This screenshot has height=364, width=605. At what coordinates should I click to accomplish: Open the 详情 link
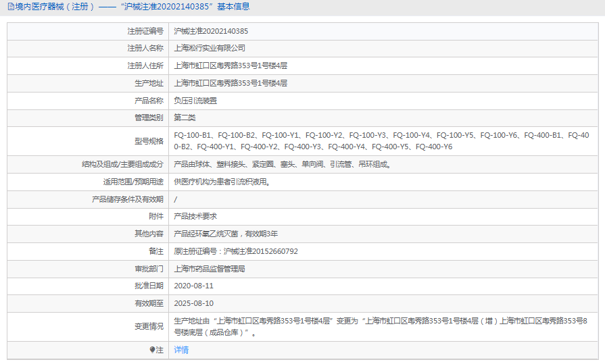pos(181,350)
